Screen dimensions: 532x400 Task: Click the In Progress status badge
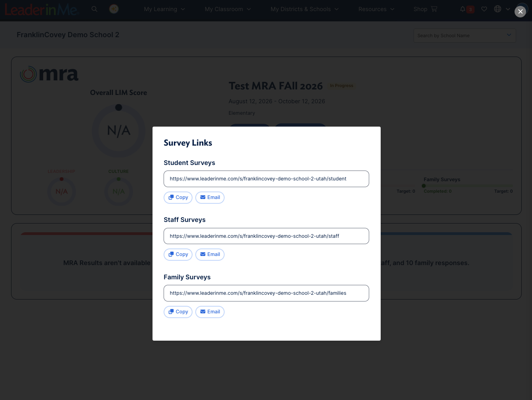pos(341,86)
